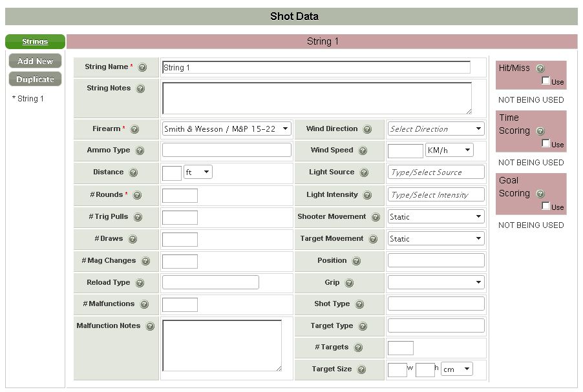The image size is (583, 392).
Task: Enable the Hit/Miss Use checkbox
Action: [546, 81]
